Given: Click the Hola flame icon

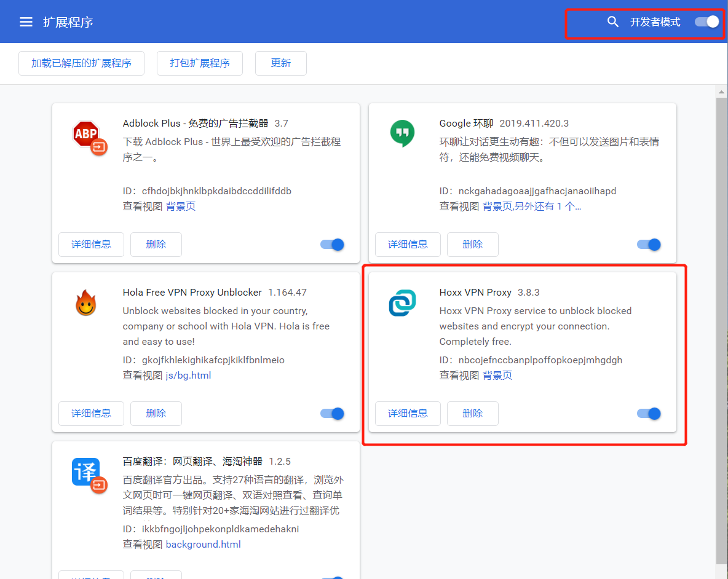Looking at the screenshot, I should (x=86, y=302).
